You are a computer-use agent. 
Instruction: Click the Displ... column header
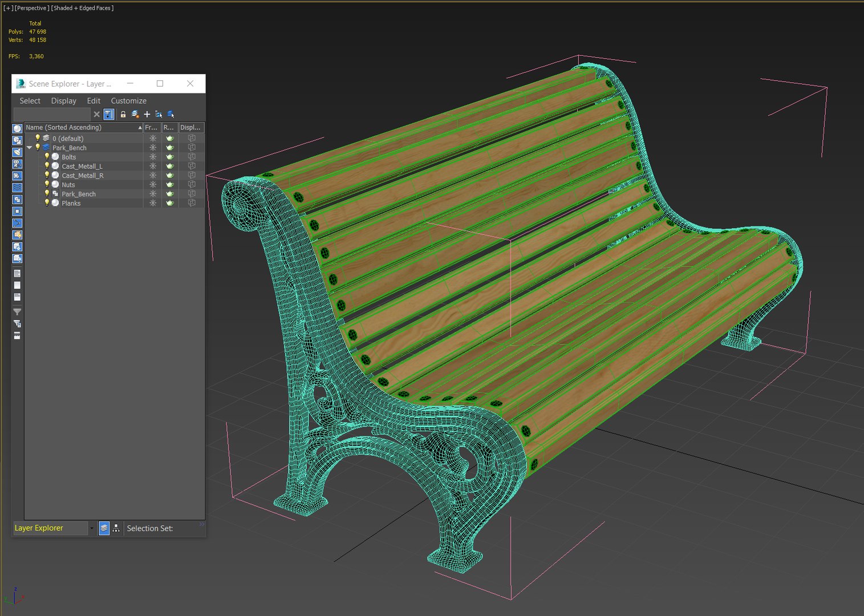point(191,128)
